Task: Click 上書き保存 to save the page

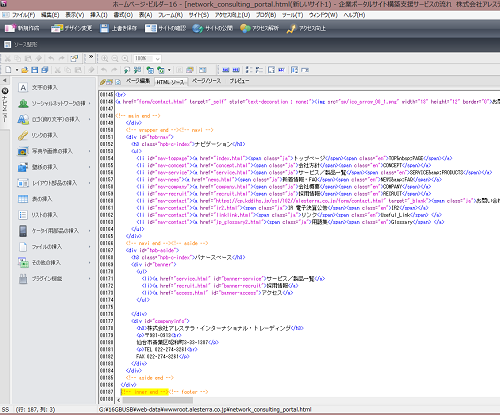Action: (x=118, y=28)
